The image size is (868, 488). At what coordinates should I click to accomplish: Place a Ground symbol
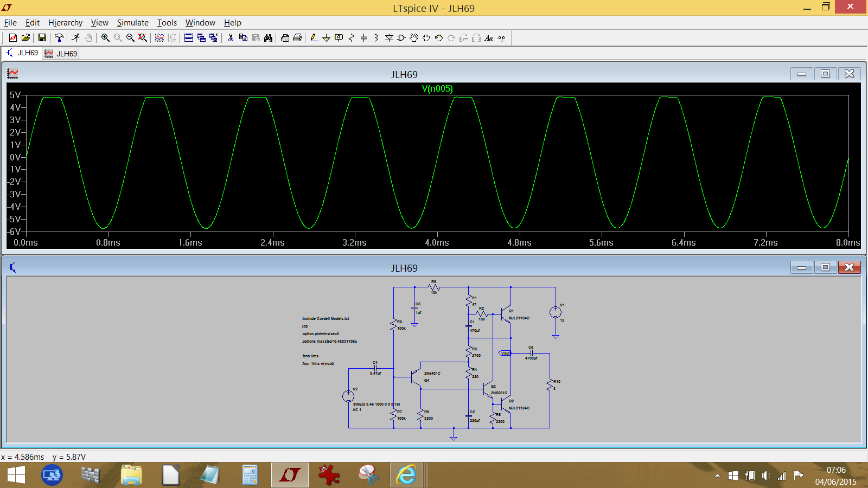[x=326, y=38]
